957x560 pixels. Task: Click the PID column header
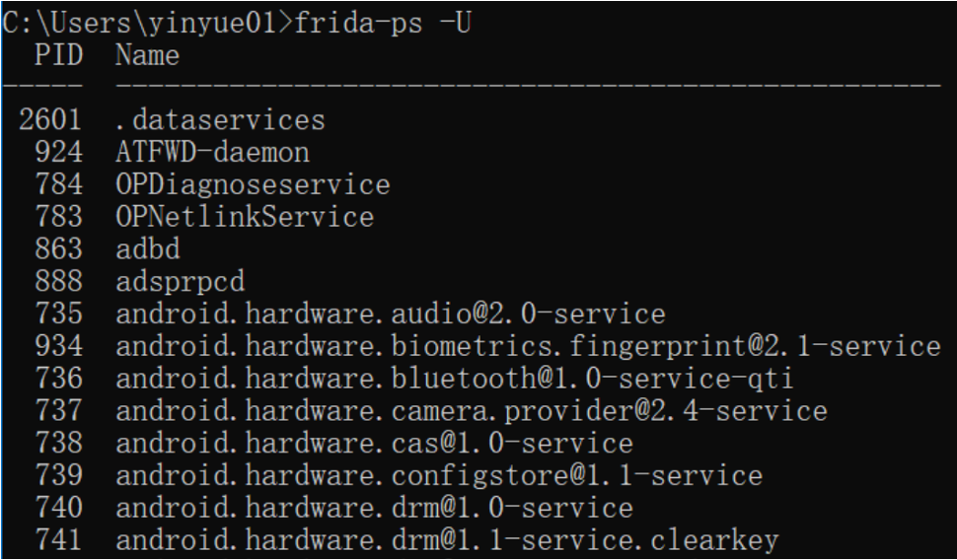coord(58,55)
